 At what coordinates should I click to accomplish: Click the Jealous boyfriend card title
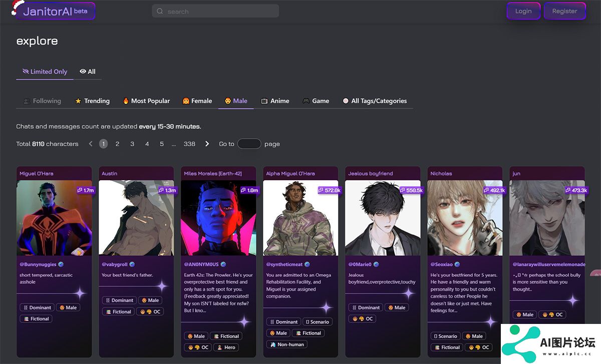pyautogui.click(x=371, y=173)
